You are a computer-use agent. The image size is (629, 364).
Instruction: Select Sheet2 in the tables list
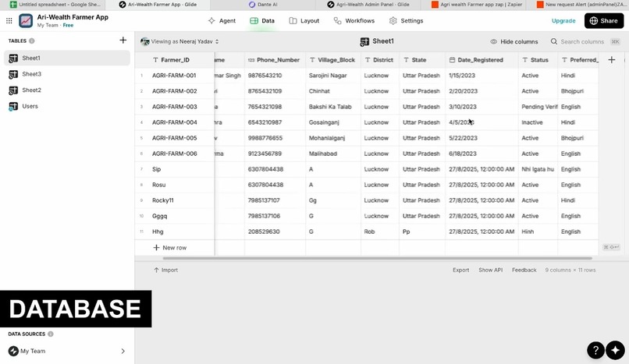67,90
